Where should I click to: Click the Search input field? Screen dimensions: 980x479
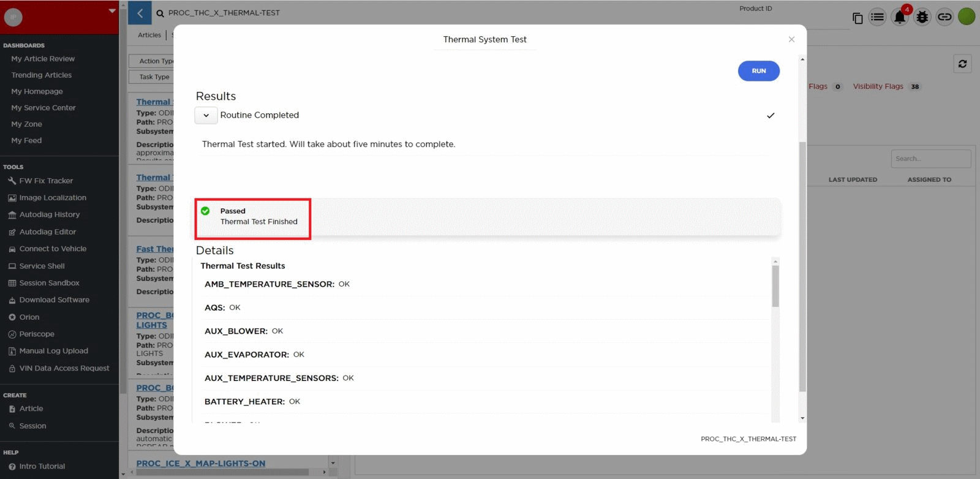tap(930, 159)
